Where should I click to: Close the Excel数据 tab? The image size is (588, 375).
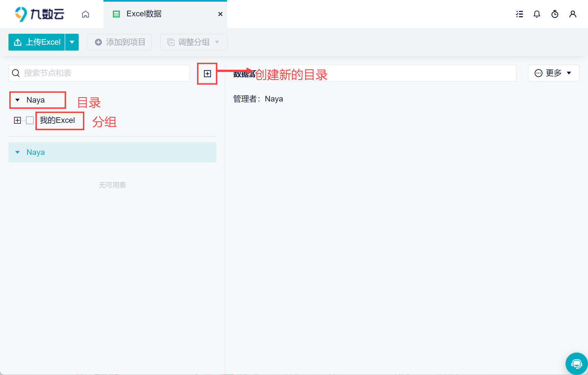tap(220, 14)
